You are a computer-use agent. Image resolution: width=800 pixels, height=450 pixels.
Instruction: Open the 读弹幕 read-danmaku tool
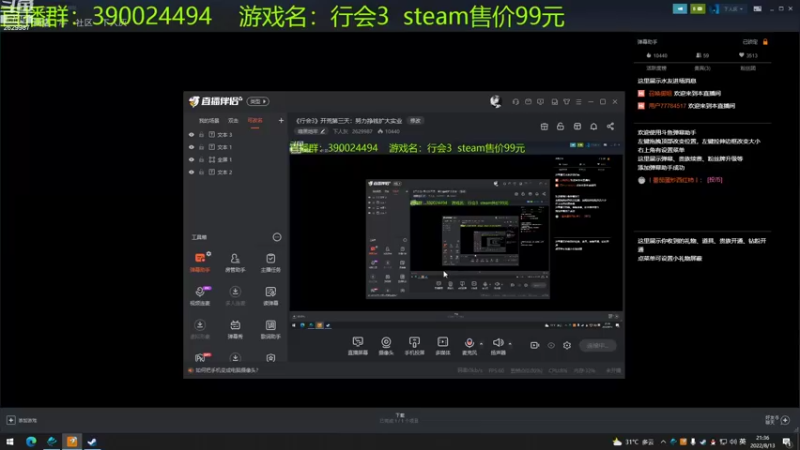point(270,295)
